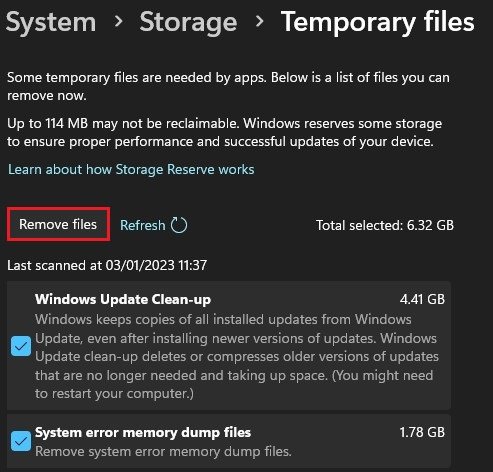Click the Total selected: 6.32 GB label
Screen dimensions: 493x472
[x=385, y=225]
